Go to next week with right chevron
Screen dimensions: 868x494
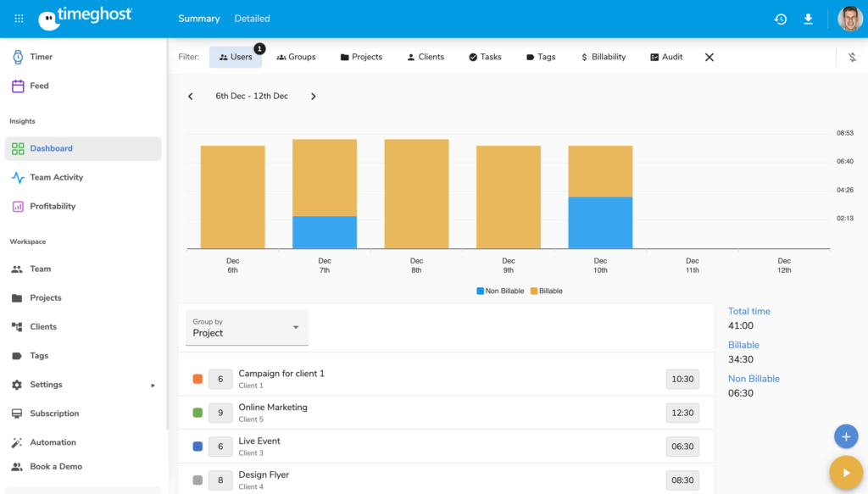(313, 97)
